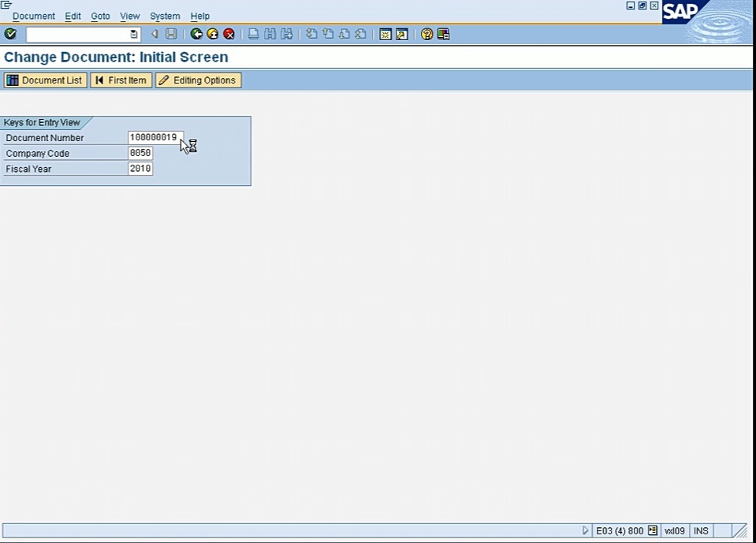Click the E03 (4) 800 status entry
756x543 pixels.
620,531
